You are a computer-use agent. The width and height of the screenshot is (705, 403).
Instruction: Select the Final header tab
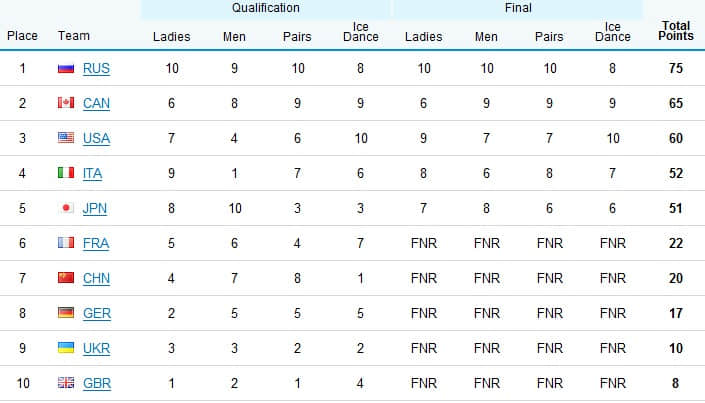click(518, 8)
